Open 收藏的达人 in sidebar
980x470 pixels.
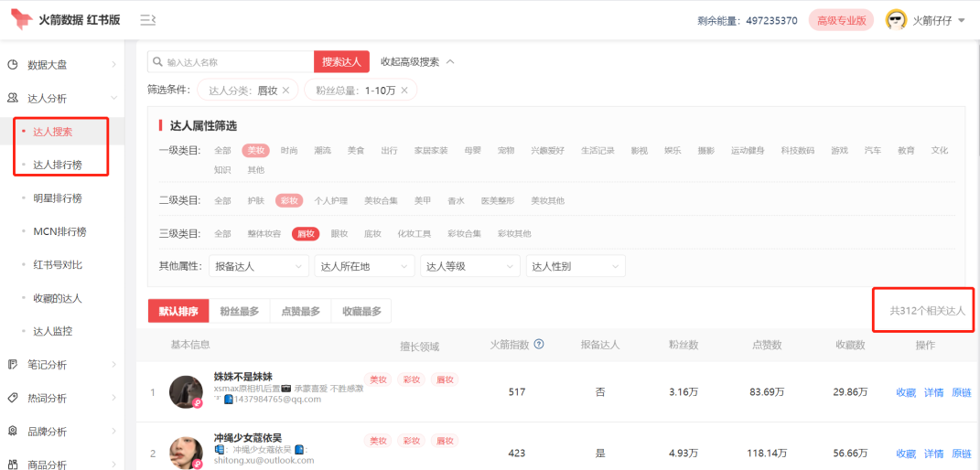[x=58, y=298]
